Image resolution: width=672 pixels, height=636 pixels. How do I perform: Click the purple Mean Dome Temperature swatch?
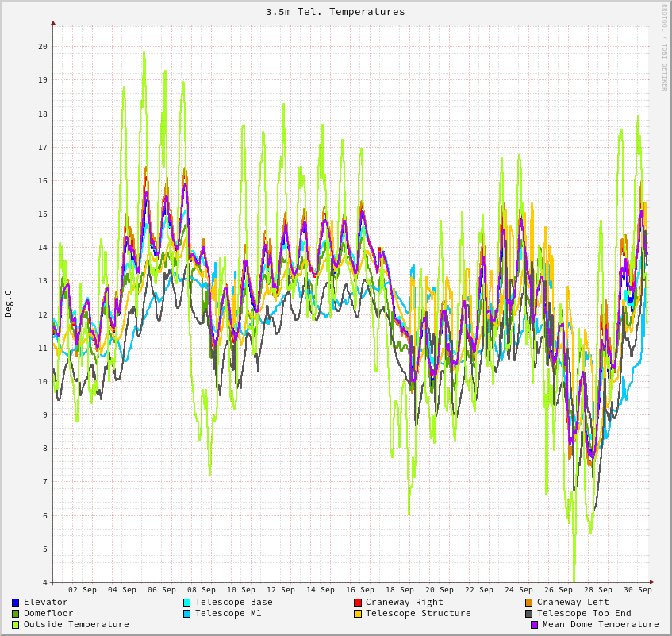tap(534, 625)
